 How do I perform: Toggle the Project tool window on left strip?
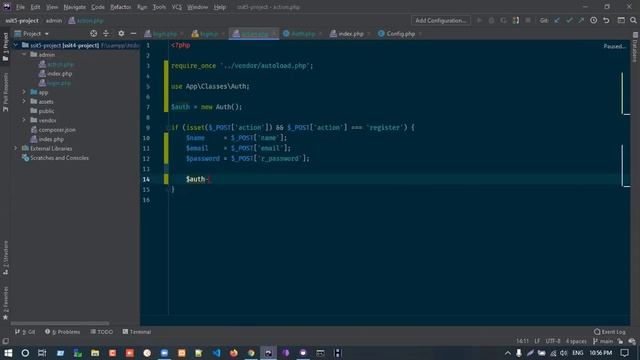click(5, 47)
